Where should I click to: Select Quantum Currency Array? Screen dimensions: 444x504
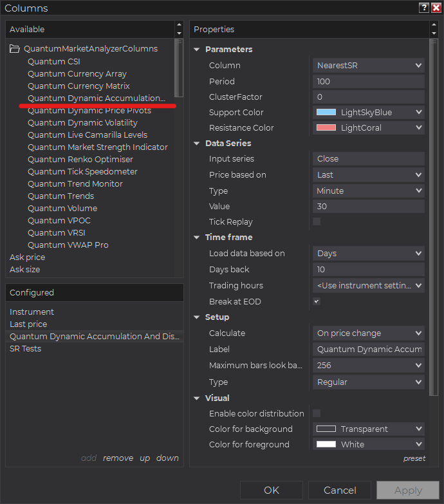[77, 74]
